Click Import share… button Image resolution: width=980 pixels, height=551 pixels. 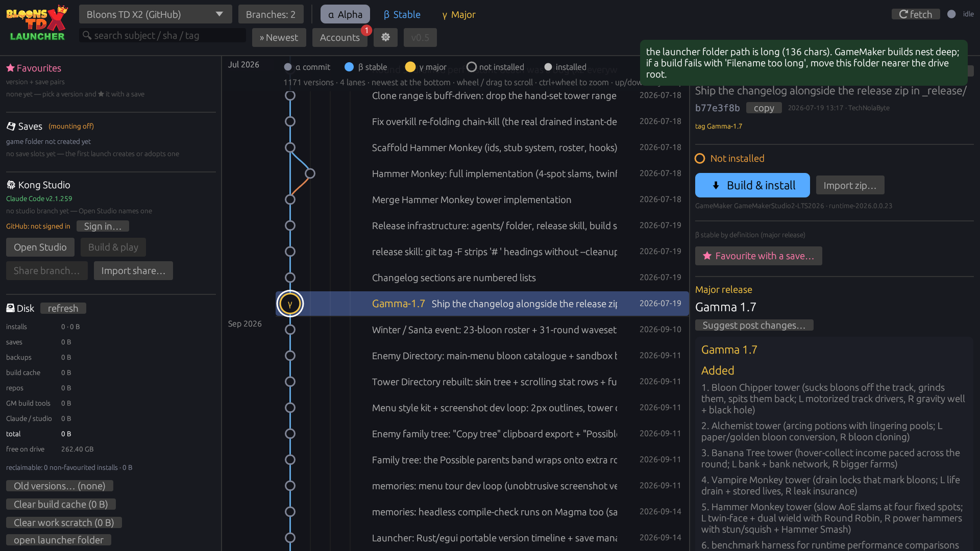[x=133, y=271]
